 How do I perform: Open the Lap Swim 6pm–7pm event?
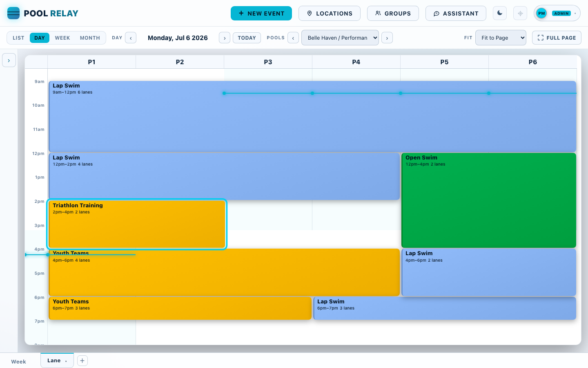coord(445,308)
